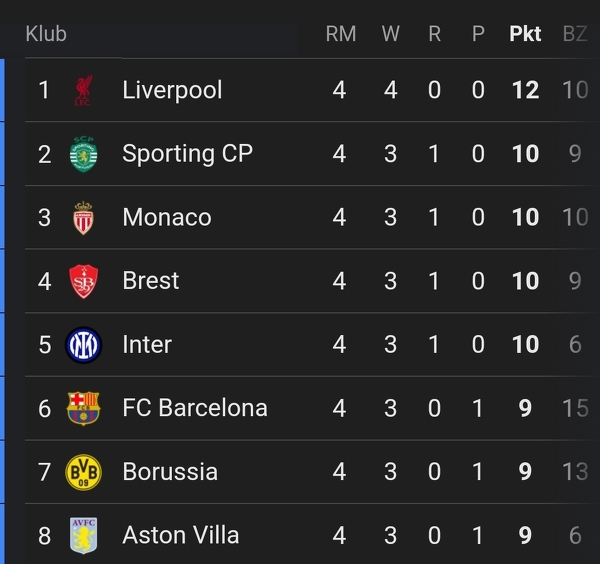Click the Aston Villa crest icon

click(x=83, y=535)
